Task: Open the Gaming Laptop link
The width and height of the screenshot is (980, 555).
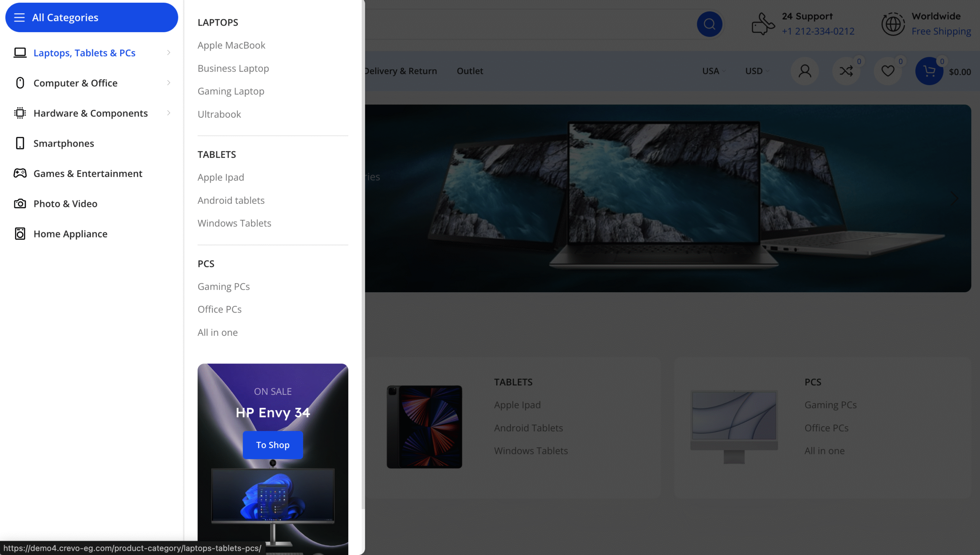Action: coord(231,91)
